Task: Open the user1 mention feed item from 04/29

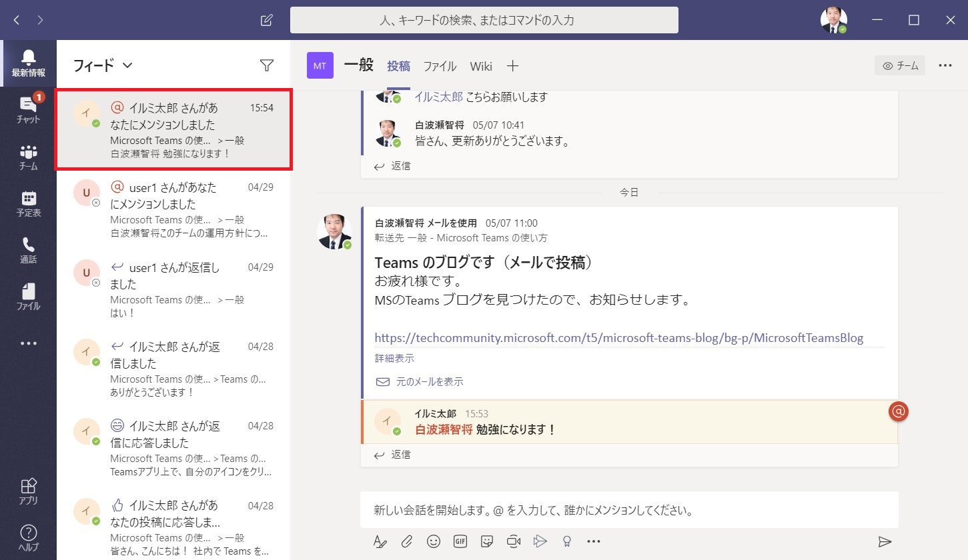Action: coord(173,209)
